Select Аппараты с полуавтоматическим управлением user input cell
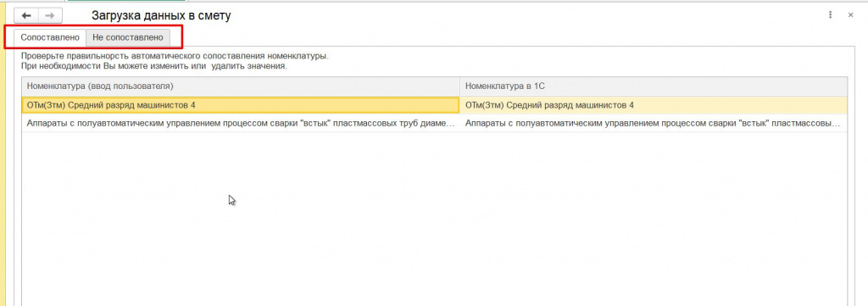This screenshot has height=306, width=868. coord(241,123)
